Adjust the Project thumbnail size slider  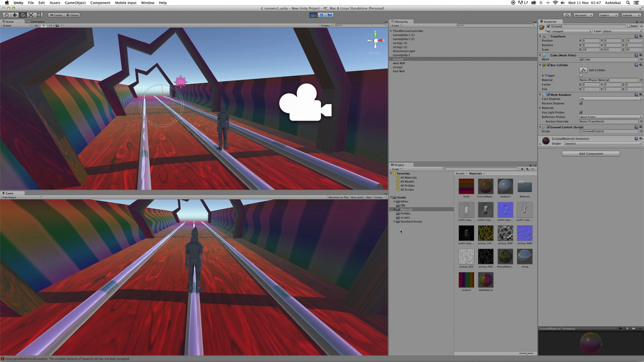[527, 353]
